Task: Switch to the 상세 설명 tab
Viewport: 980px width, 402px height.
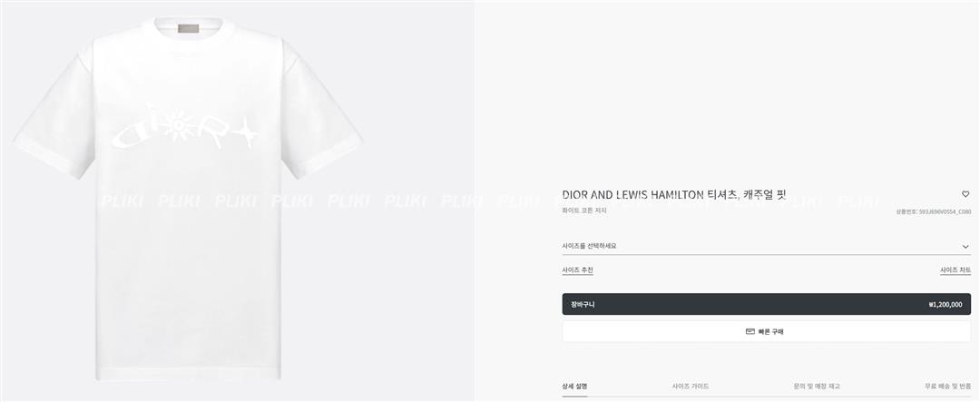Action: pyautogui.click(x=574, y=387)
